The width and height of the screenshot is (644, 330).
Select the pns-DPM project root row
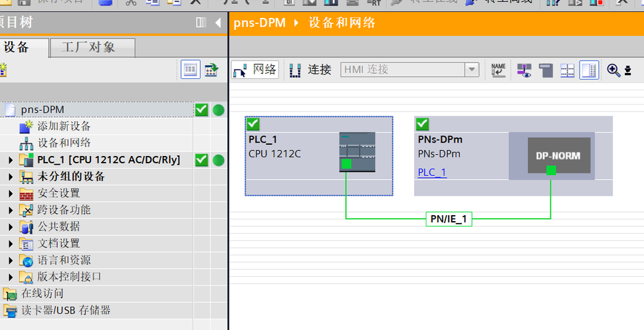coord(97,110)
